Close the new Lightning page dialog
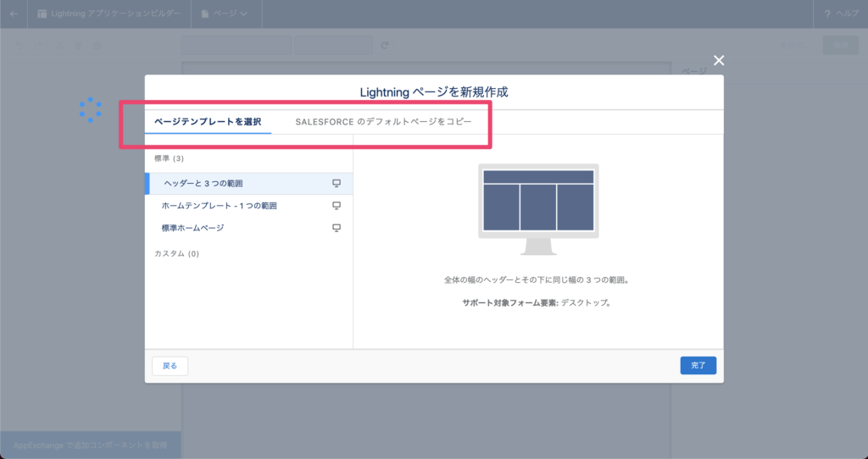868x459 pixels. [x=719, y=60]
